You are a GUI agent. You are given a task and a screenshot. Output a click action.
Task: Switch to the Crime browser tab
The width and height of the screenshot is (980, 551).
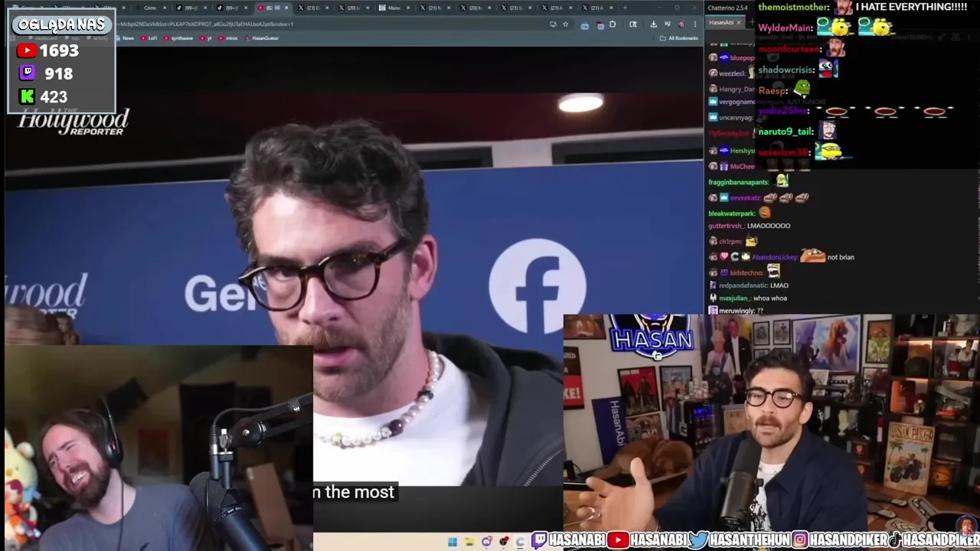[x=150, y=8]
